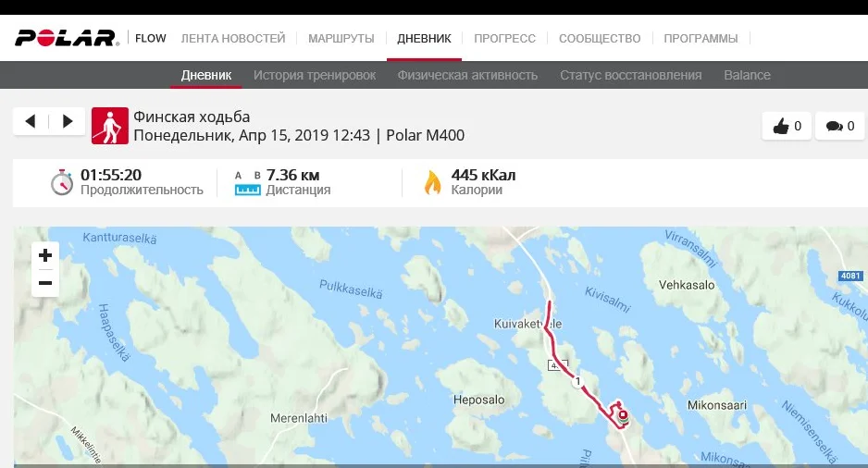868x468 pixels.
Task: Go to next training with right arrow
Action: pyautogui.click(x=67, y=121)
